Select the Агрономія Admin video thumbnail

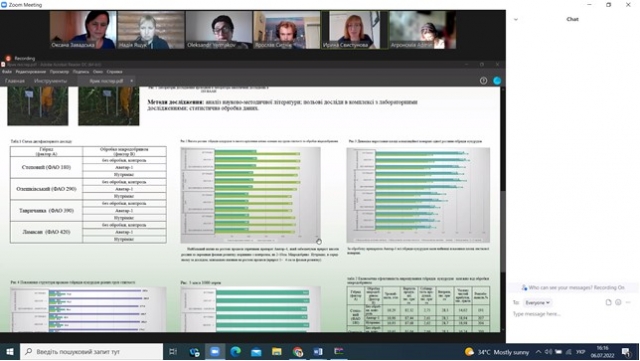(x=422, y=30)
